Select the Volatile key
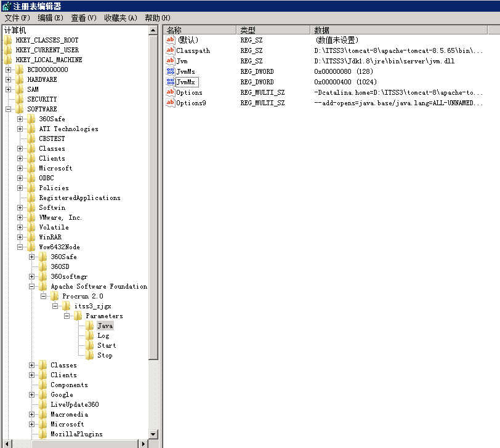The width and height of the screenshot is (500, 448). click(x=54, y=227)
